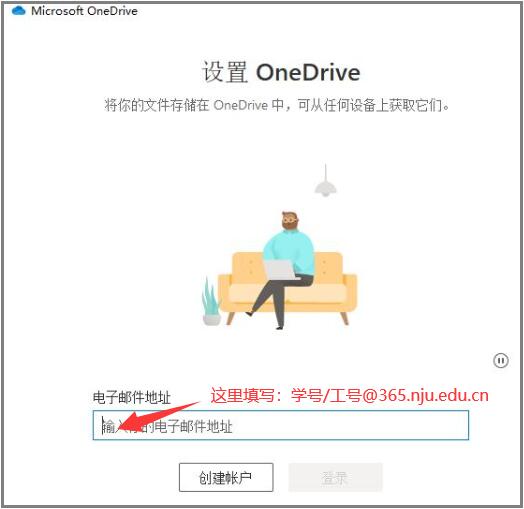The width and height of the screenshot is (524, 509).
Task: Click the red @365.nju.edu.cn domain text
Action: tap(425, 396)
